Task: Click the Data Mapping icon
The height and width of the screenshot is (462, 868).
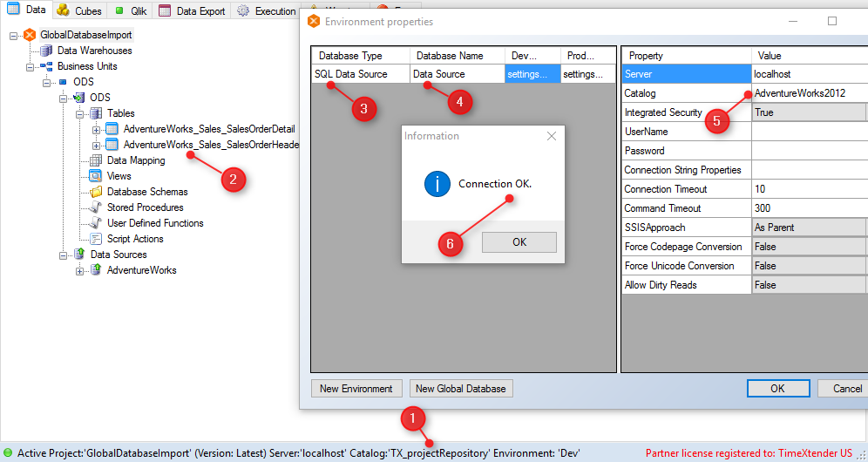Action: pos(96,160)
